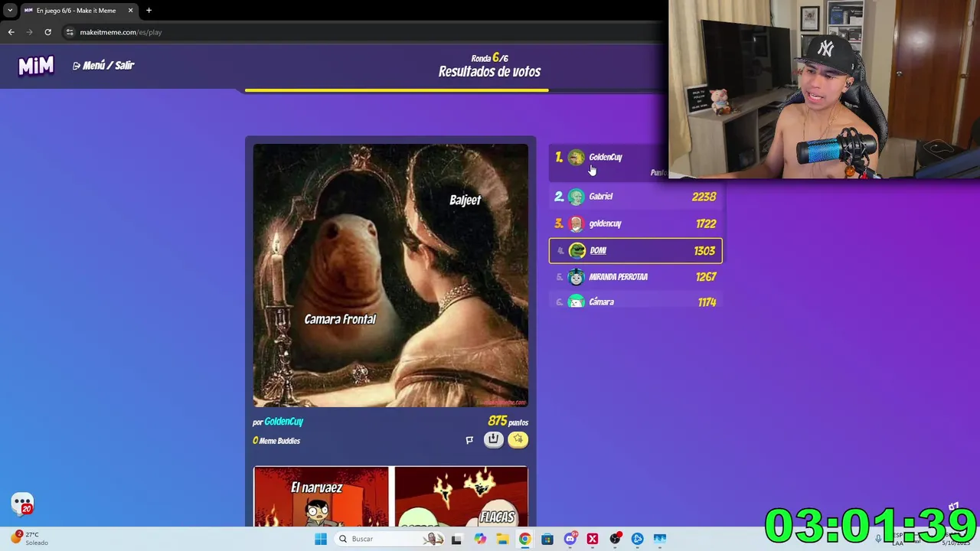The image size is (980, 551).
Task: Select goldencuy row with 1722 points
Action: [635, 223]
